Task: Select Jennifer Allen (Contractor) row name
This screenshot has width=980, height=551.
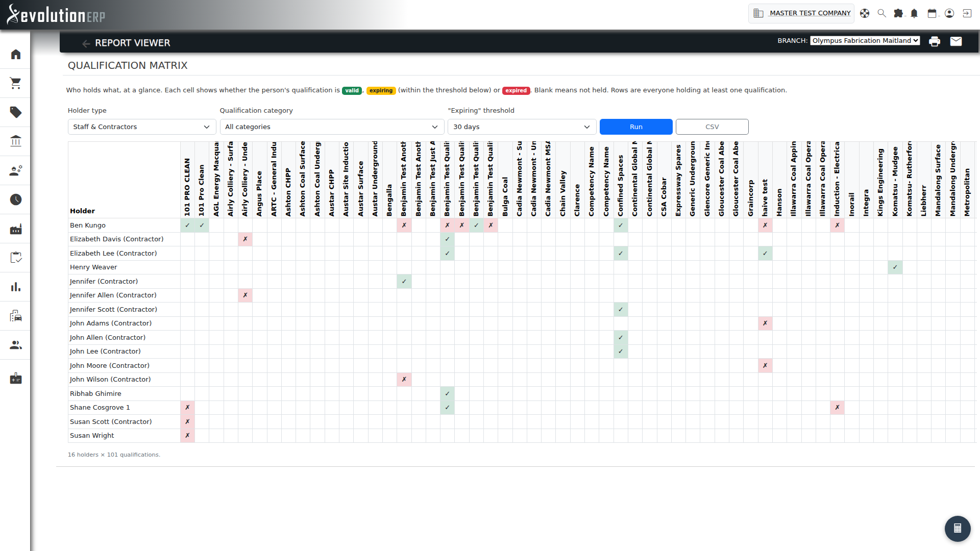Action: (113, 295)
